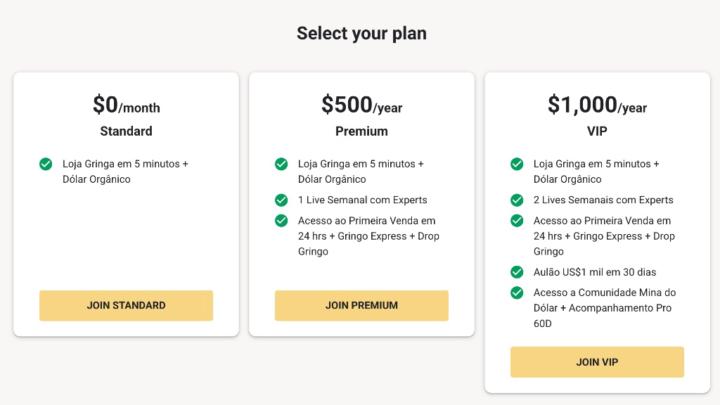The height and width of the screenshot is (405, 720).
Task: Click the checkmark beside Aulão US$1 mil
Action: [x=517, y=272]
